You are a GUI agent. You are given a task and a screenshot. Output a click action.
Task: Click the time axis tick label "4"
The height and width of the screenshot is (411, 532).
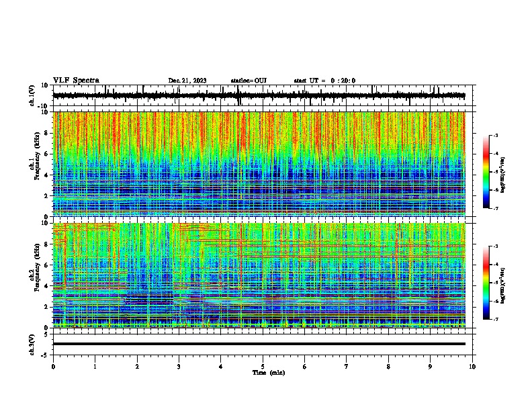[221, 367]
